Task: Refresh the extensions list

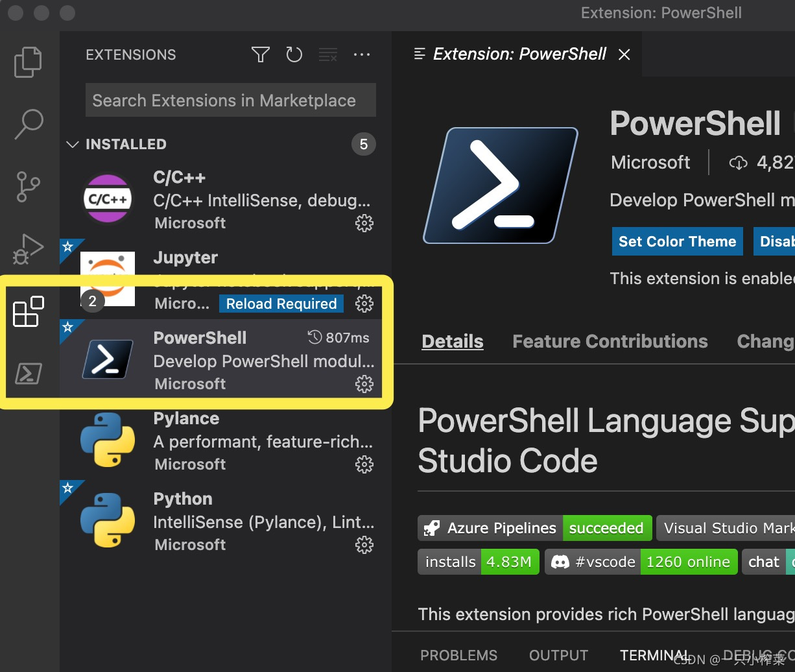Action: (294, 54)
